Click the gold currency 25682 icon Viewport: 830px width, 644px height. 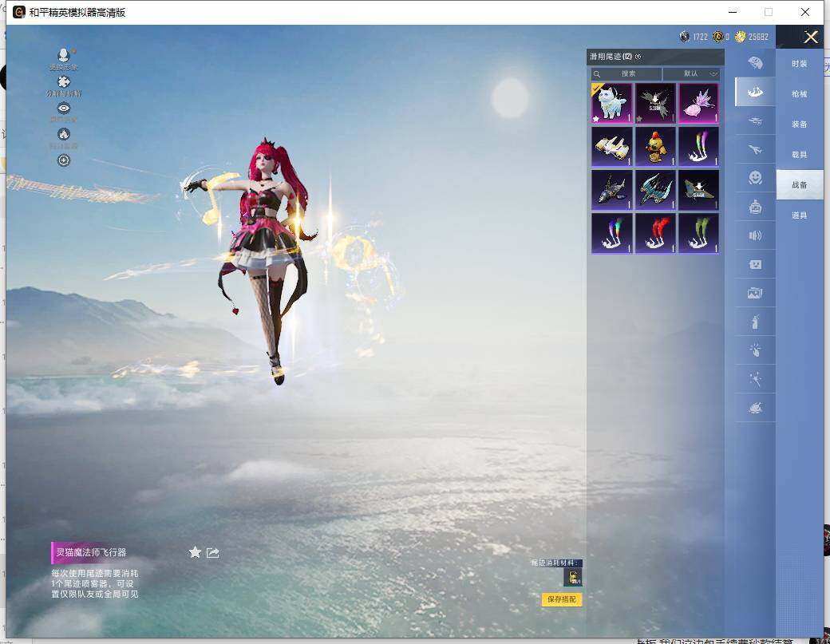pyautogui.click(x=740, y=37)
